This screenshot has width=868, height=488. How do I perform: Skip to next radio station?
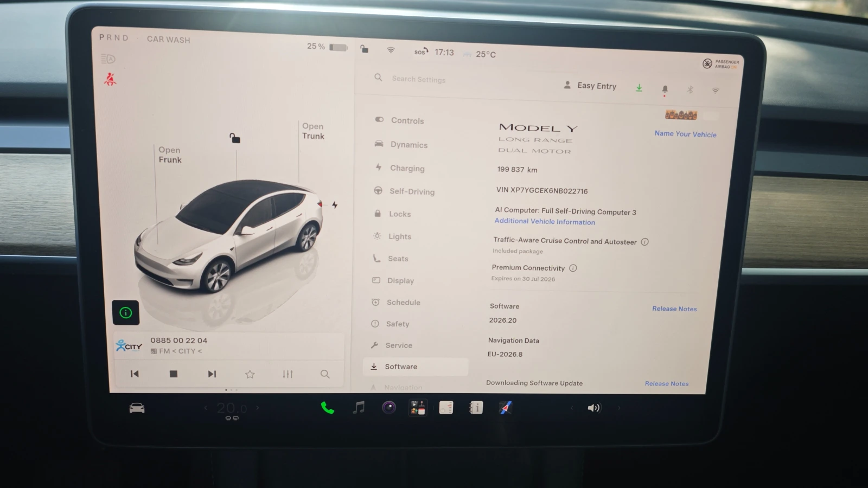coord(212,374)
